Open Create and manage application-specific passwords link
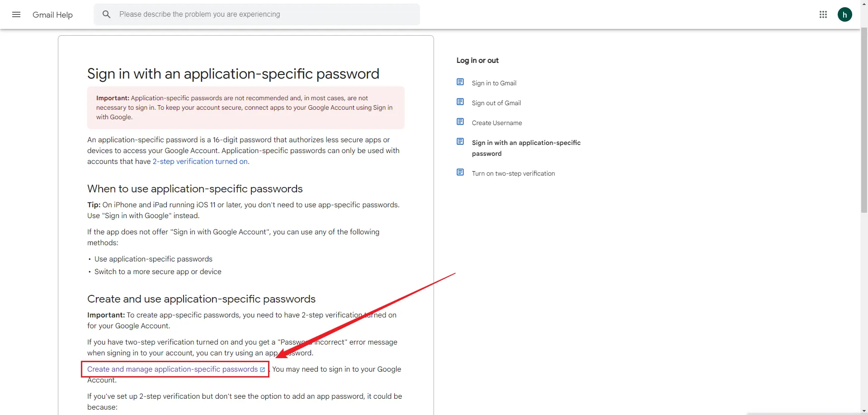This screenshot has height=415, width=868. [x=172, y=369]
